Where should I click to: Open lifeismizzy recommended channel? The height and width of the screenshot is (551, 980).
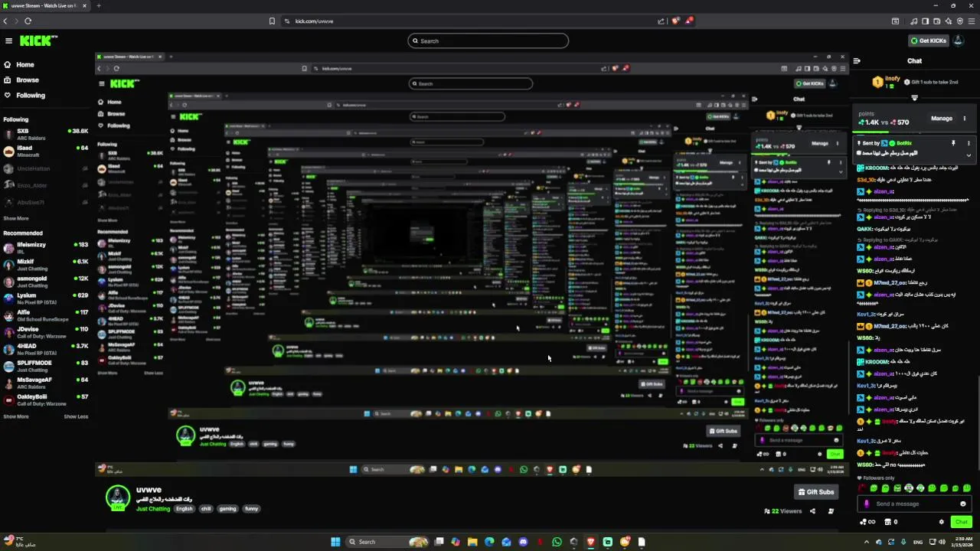[x=44, y=248]
